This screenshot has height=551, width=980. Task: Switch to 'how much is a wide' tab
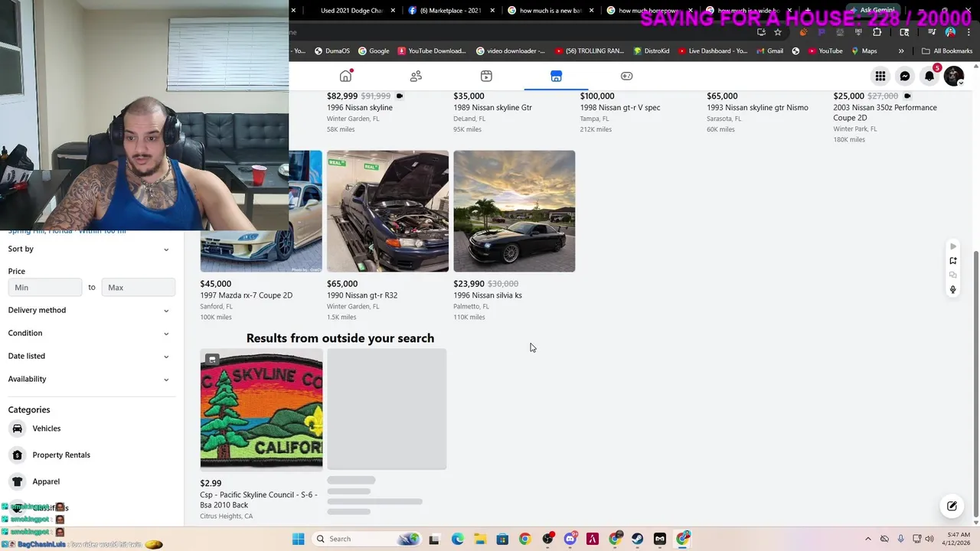[x=747, y=11]
